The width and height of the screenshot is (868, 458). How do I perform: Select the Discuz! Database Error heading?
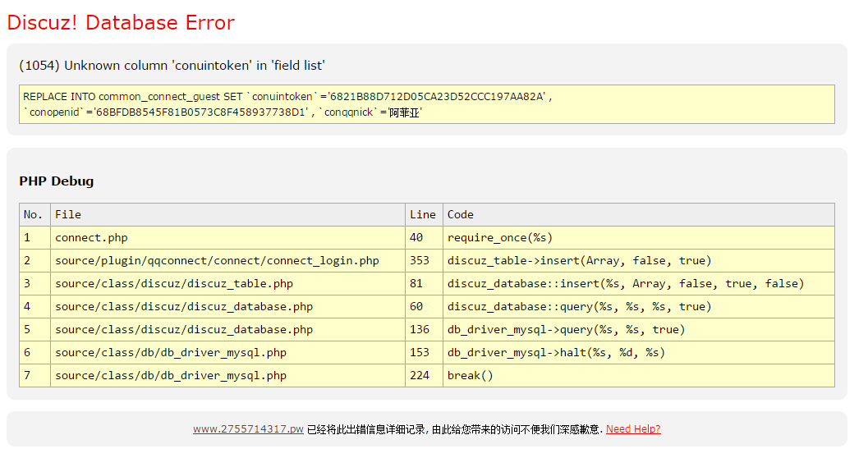pos(121,23)
